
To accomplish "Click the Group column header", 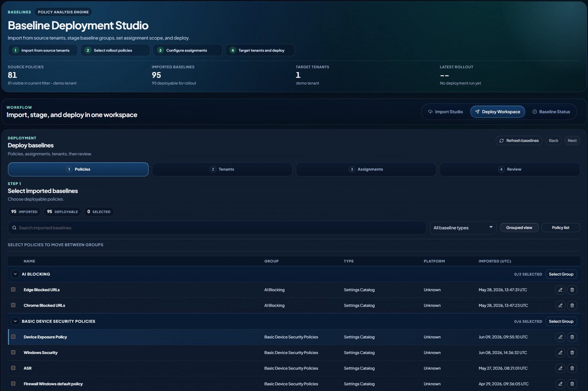I will [x=272, y=261].
